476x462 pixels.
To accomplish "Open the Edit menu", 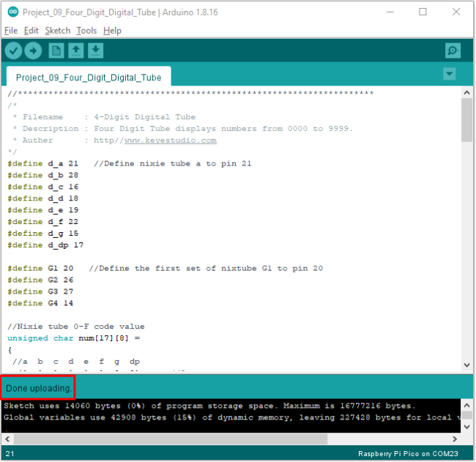I will coord(31,31).
